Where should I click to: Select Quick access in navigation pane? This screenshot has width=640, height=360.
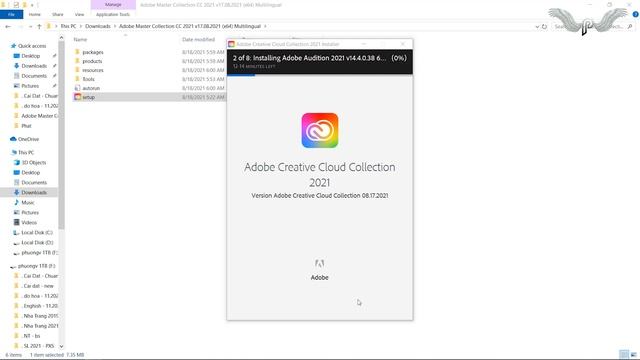32,46
